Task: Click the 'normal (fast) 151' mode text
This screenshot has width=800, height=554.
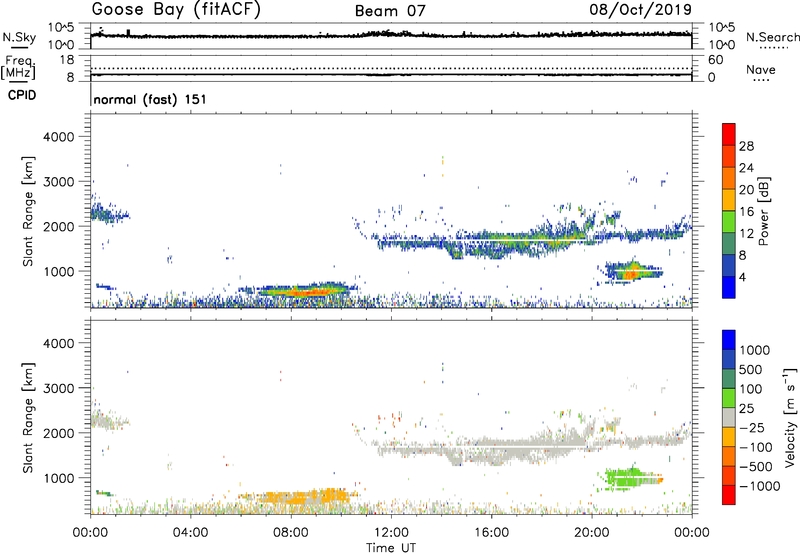Action: tap(150, 99)
